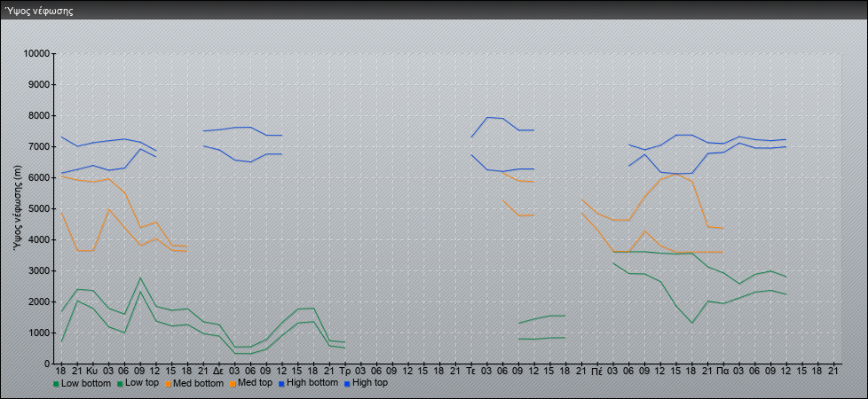Click the Ύψος νέφωσης (m) vertical axis title
Viewport: 868px width, 399px height.
point(19,208)
